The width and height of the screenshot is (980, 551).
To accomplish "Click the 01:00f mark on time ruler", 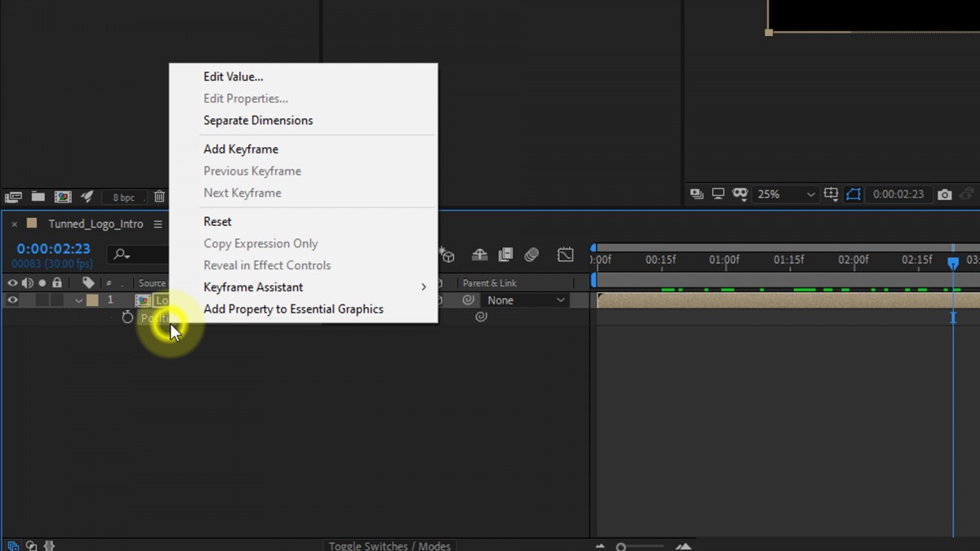I will (x=724, y=260).
